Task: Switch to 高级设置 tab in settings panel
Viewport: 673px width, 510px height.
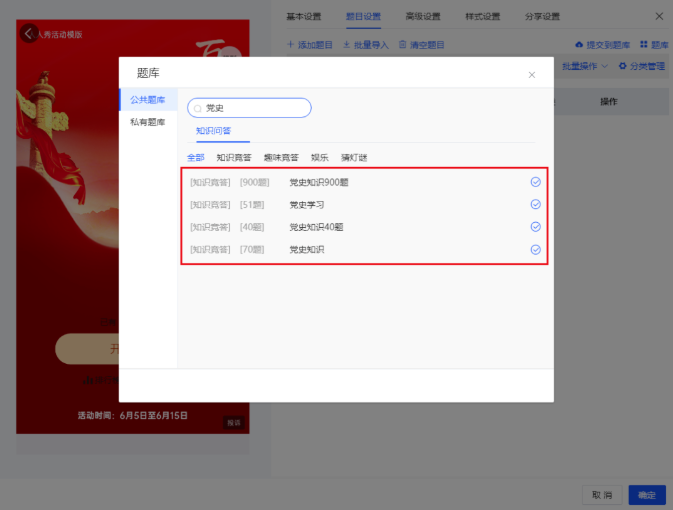Action: pyautogui.click(x=423, y=16)
